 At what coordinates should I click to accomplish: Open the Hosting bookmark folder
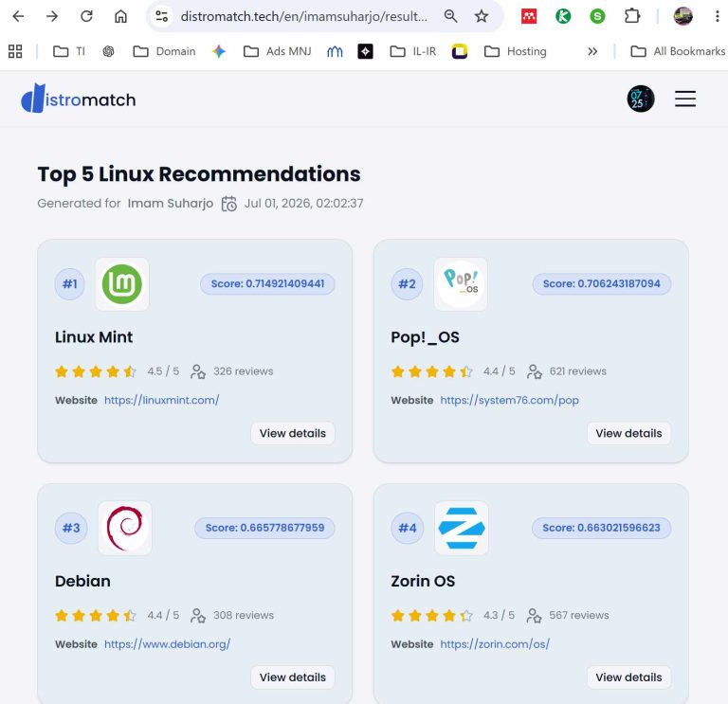(x=515, y=51)
